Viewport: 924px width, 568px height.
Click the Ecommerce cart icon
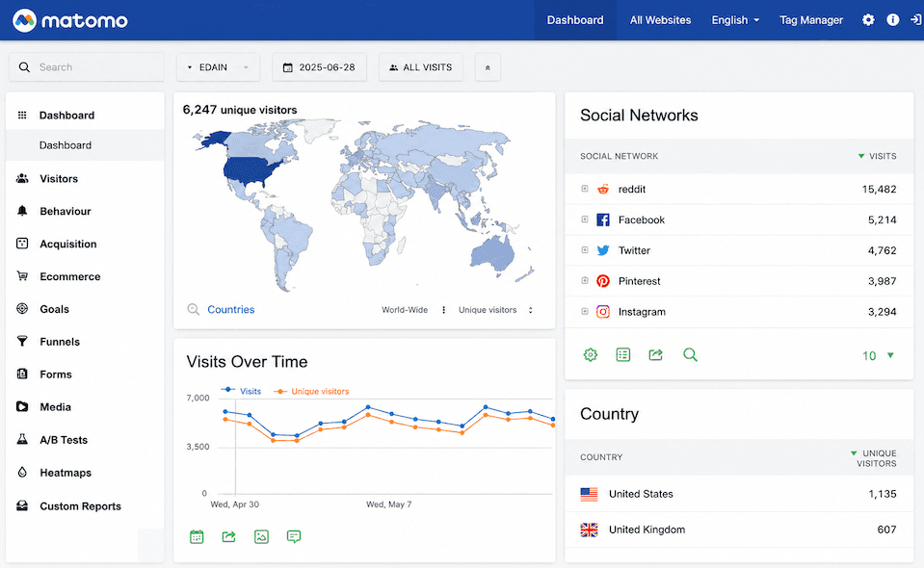click(22, 275)
